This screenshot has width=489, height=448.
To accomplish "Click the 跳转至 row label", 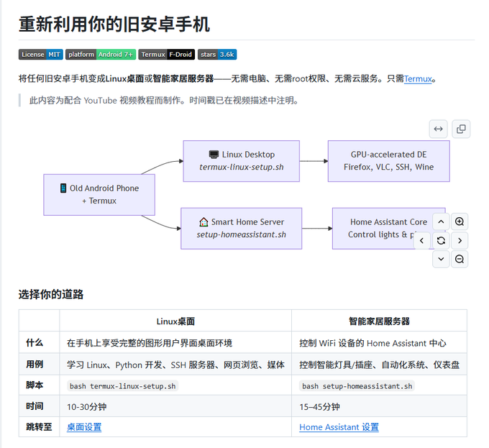I will [x=39, y=427].
